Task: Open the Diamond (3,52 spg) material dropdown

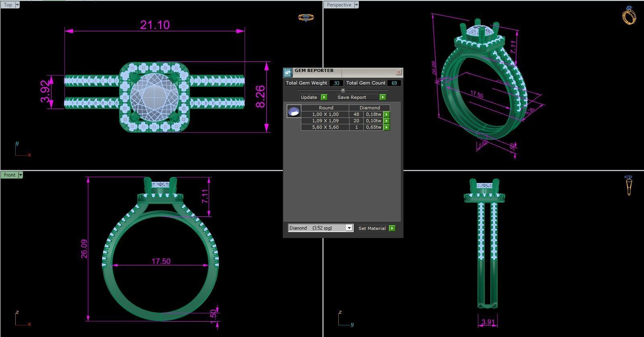Action: (321, 228)
